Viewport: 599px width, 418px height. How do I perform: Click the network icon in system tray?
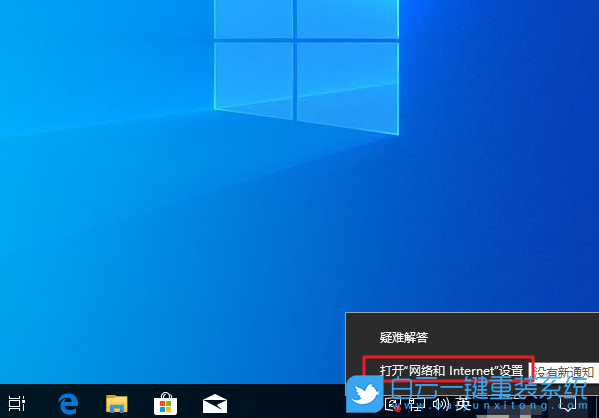coord(416,404)
